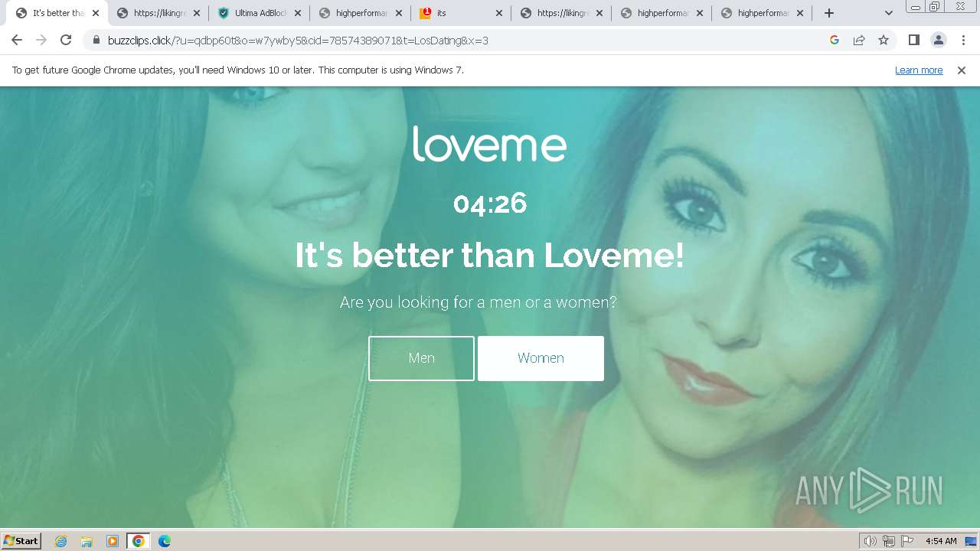Switch to the last highperforman tab
This screenshot has height=551, width=980.
(x=763, y=13)
